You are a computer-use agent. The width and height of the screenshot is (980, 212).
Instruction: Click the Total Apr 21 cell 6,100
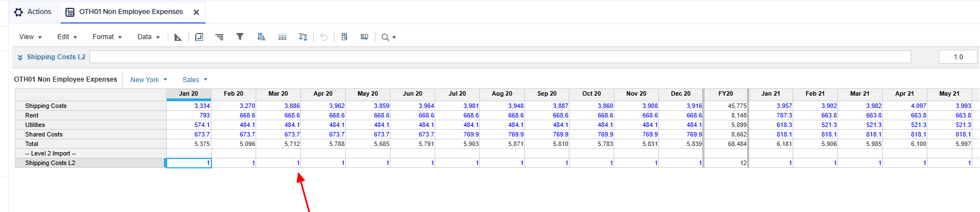point(905,144)
